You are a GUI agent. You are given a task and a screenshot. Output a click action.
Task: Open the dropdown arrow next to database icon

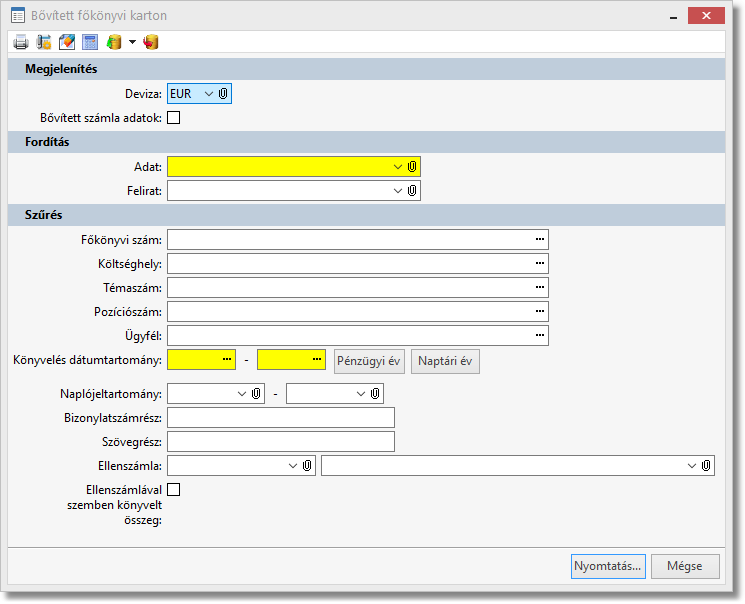[132, 42]
